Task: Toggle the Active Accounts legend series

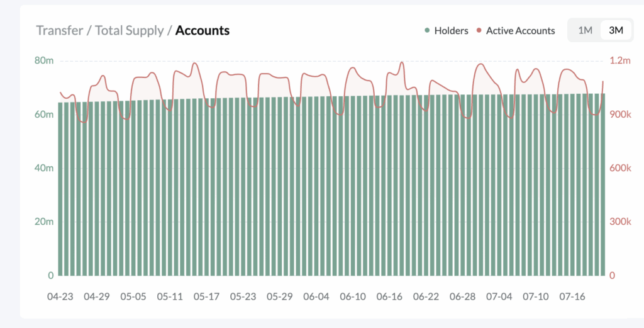Action: click(516, 31)
